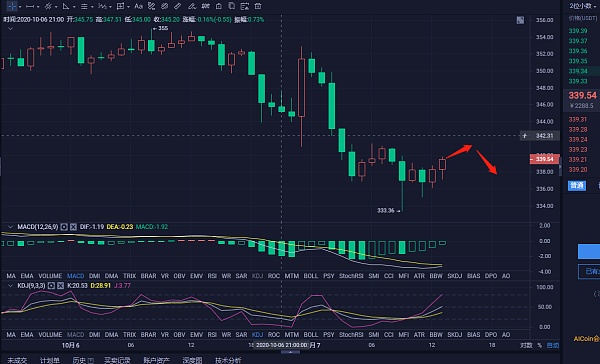
Task: Click the link-chain drawing lock icon
Action: tap(152, 6)
